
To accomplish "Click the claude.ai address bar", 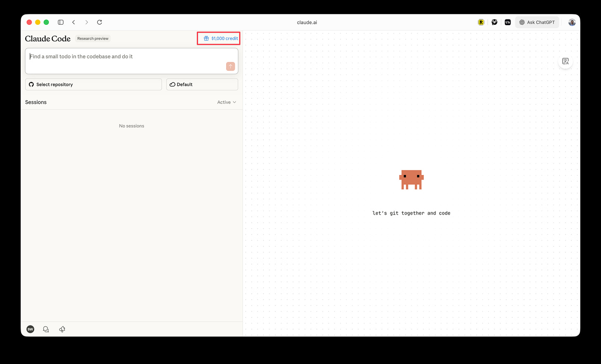I will (x=307, y=22).
